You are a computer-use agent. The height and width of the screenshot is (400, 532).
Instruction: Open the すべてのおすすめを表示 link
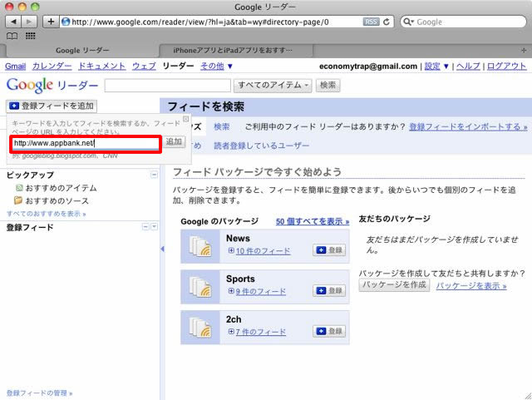click(47, 214)
